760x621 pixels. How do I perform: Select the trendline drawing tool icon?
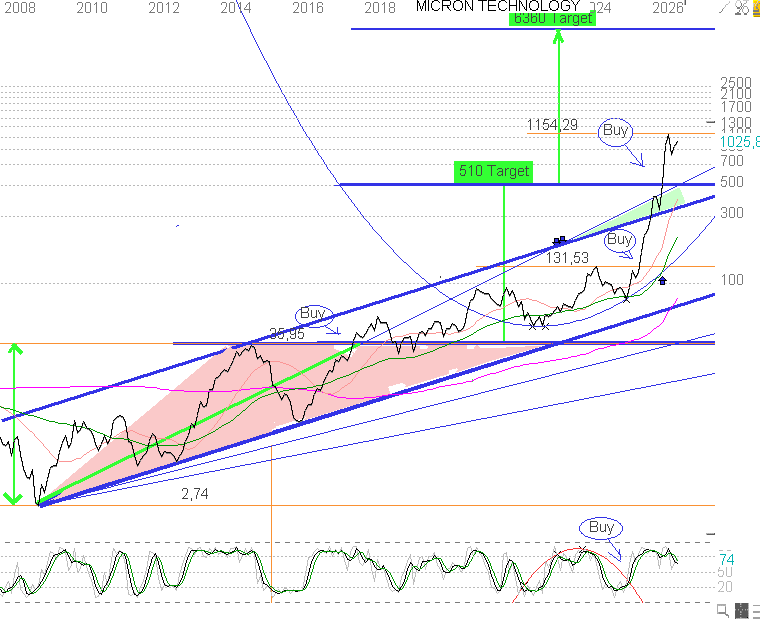pyautogui.click(x=724, y=7)
